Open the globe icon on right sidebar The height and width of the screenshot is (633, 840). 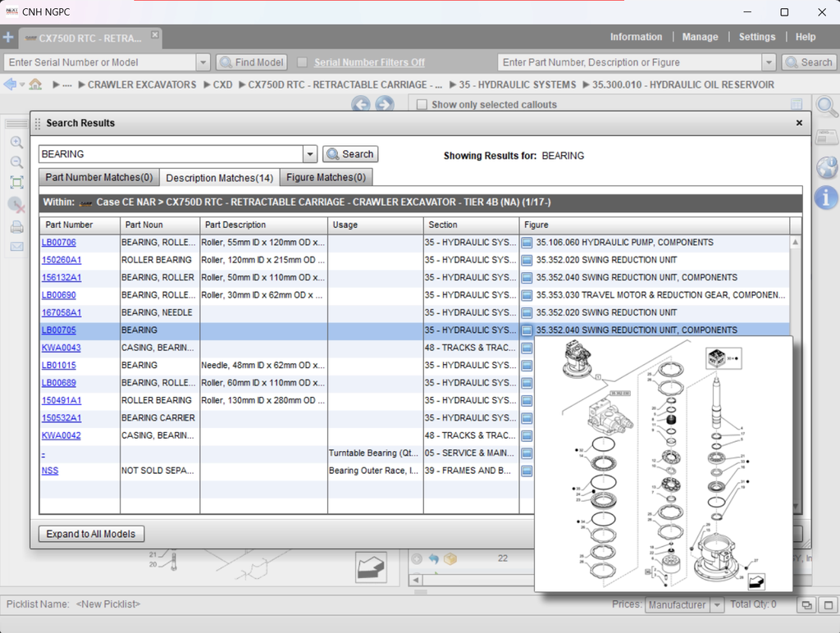[827, 167]
